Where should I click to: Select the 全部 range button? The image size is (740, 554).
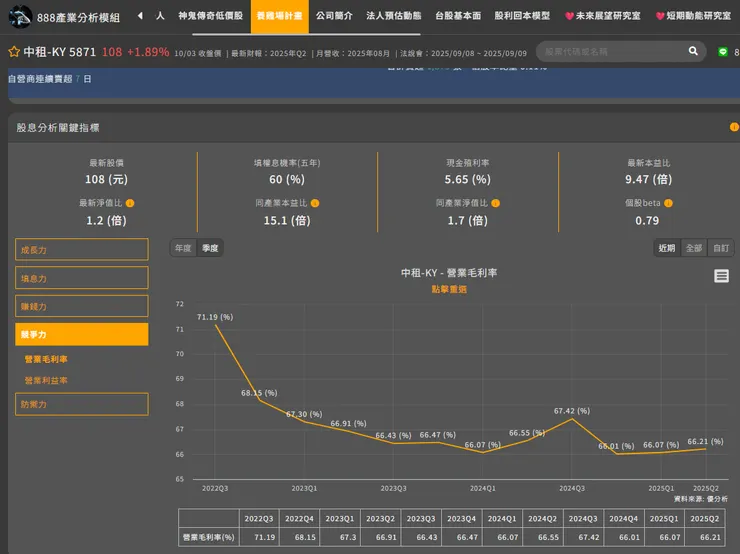point(694,248)
